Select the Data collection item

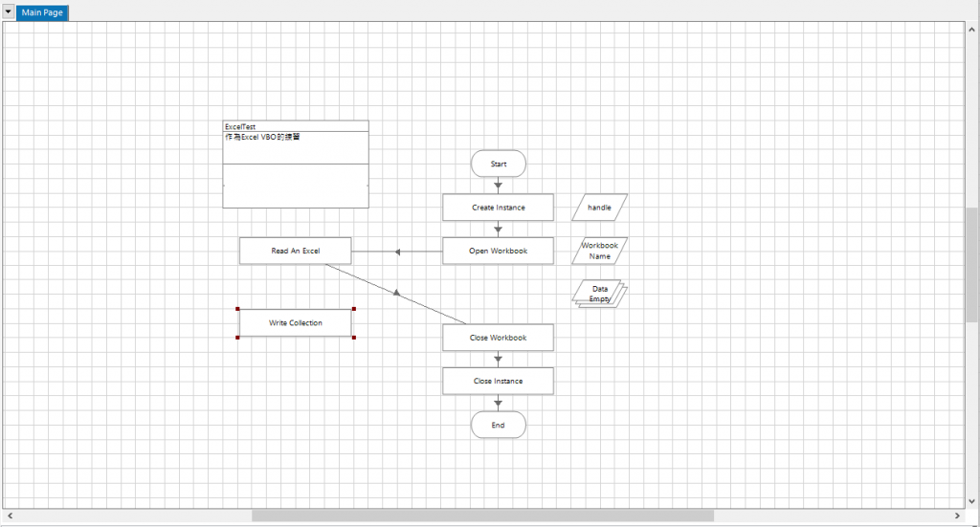(599, 294)
